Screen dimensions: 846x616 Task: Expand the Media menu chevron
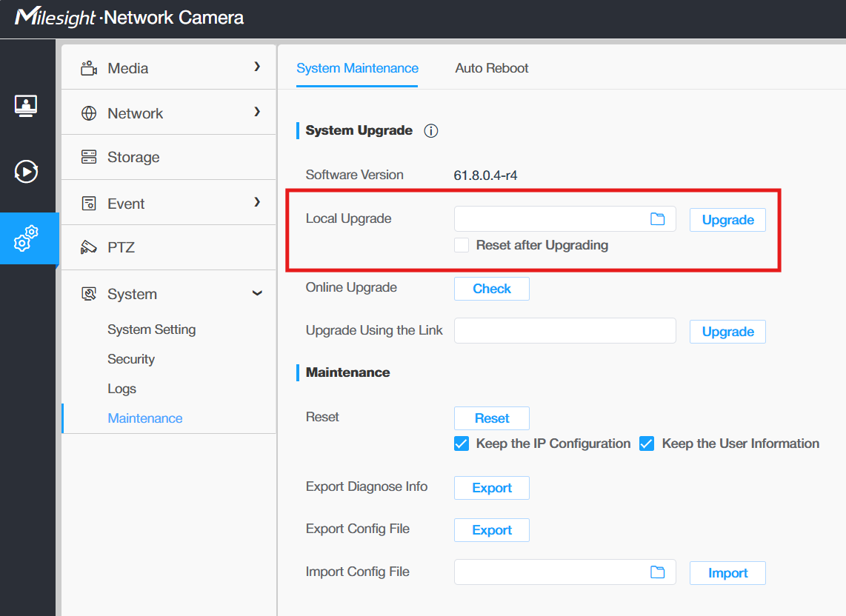point(257,67)
